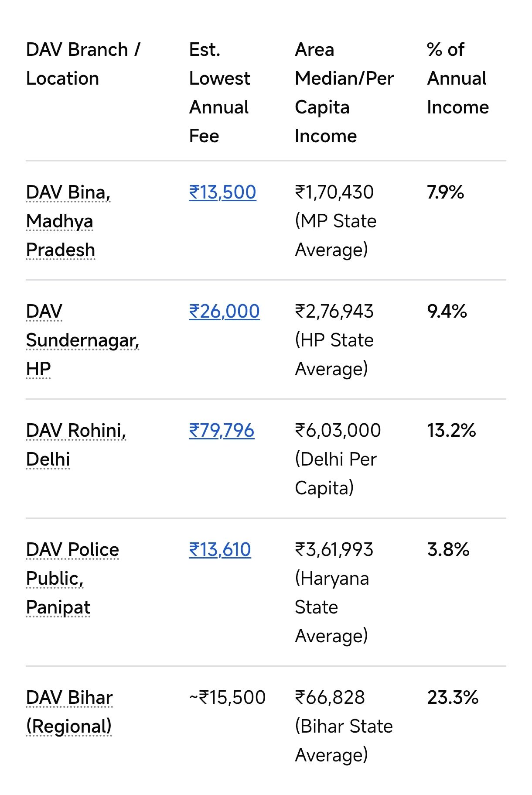Click the % of Annual Income header
The height and width of the screenshot is (795, 532).
pos(457,79)
